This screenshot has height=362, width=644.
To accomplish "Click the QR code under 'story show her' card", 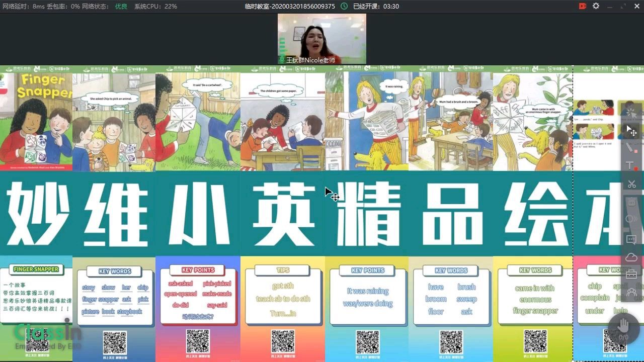I will (115, 343).
